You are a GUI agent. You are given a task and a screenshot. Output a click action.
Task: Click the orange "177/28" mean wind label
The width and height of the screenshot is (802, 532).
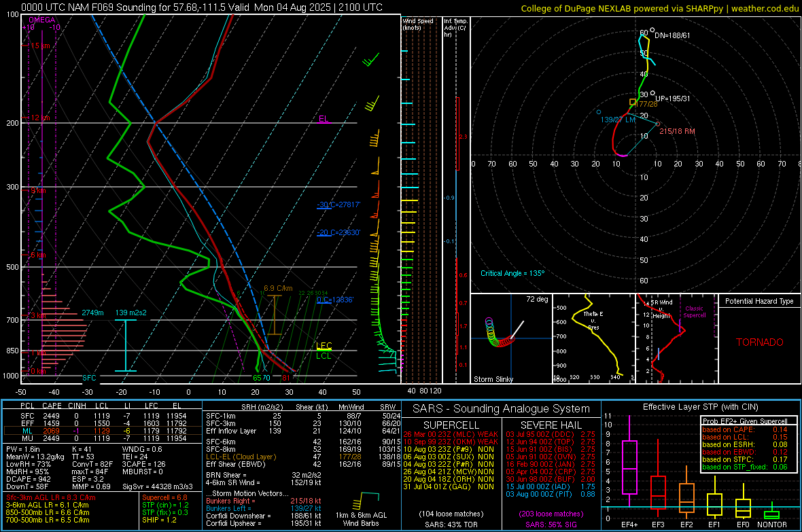click(647, 105)
